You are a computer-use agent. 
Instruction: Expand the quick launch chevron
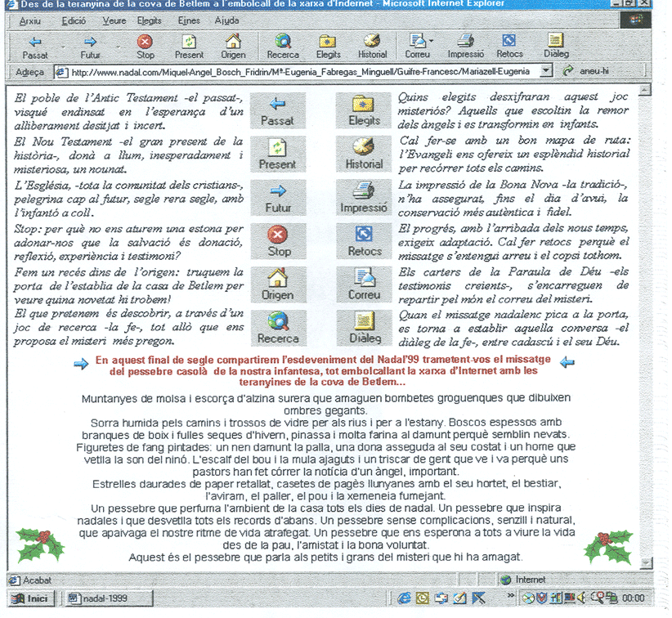point(510,595)
